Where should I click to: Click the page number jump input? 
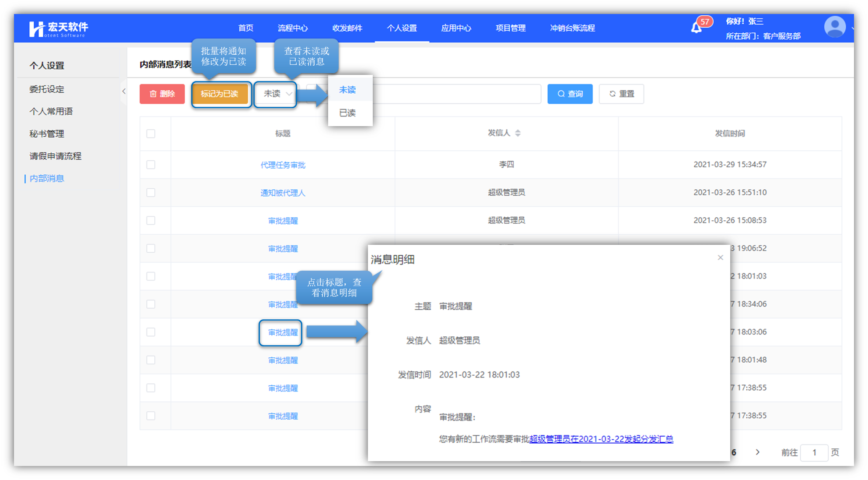(x=814, y=452)
